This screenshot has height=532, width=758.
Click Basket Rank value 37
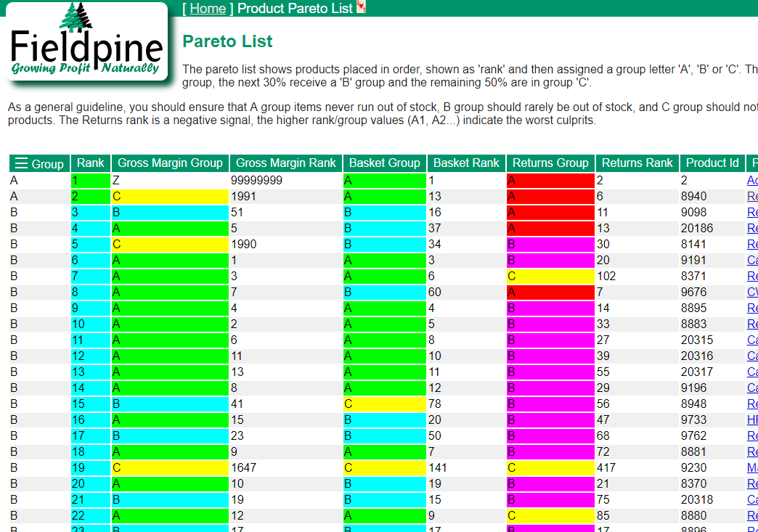click(435, 229)
